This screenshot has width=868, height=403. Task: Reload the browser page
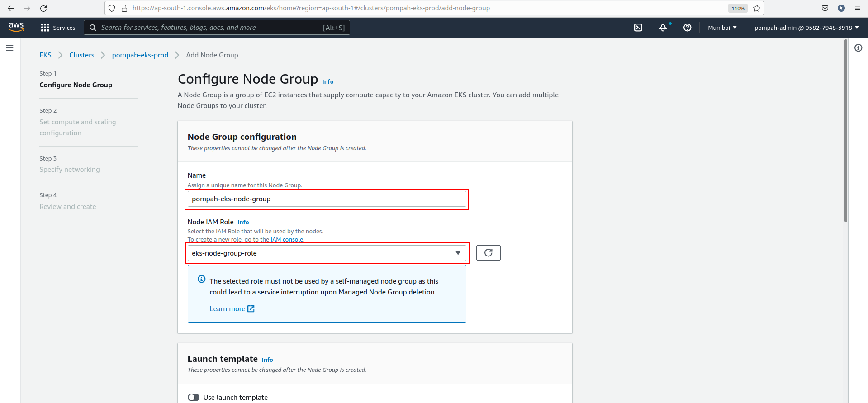coord(43,8)
